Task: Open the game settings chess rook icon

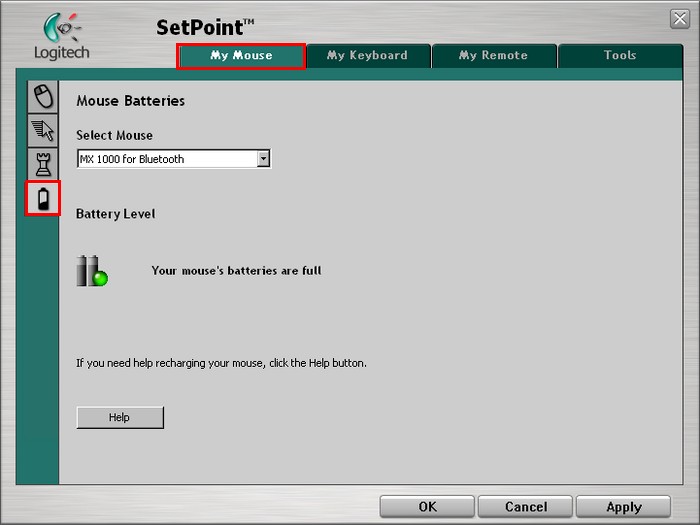Action: (43, 164)
